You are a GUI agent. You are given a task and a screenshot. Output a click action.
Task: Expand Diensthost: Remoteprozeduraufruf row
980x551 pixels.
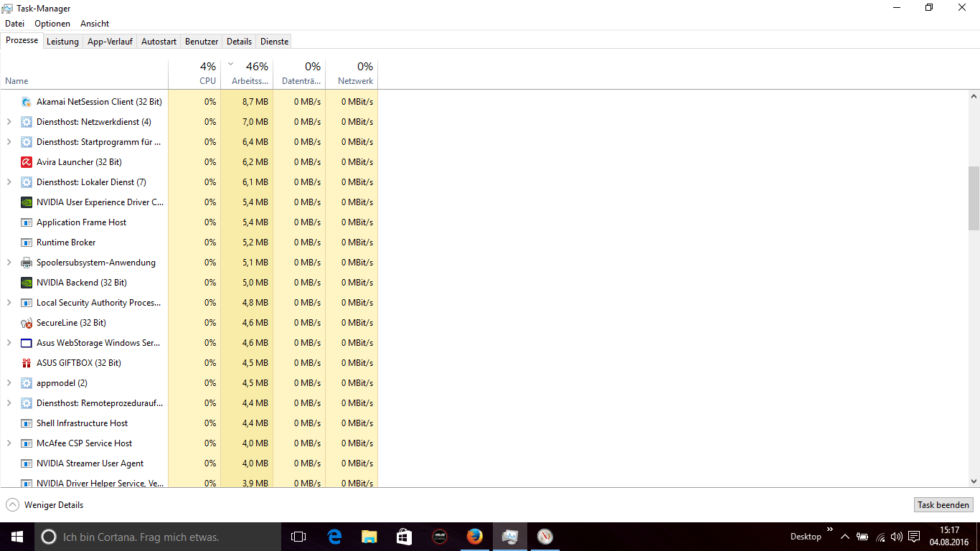click(9, 403)
